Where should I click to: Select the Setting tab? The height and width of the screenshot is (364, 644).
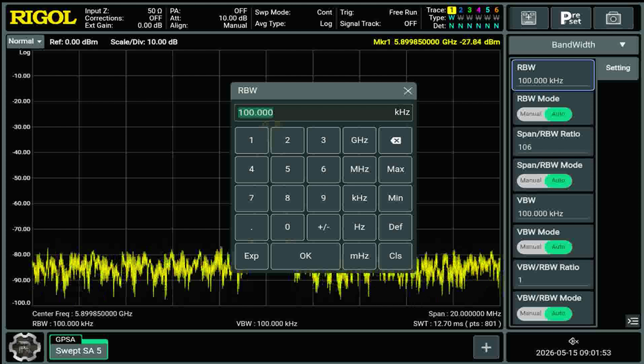click(x=618, y=68)
